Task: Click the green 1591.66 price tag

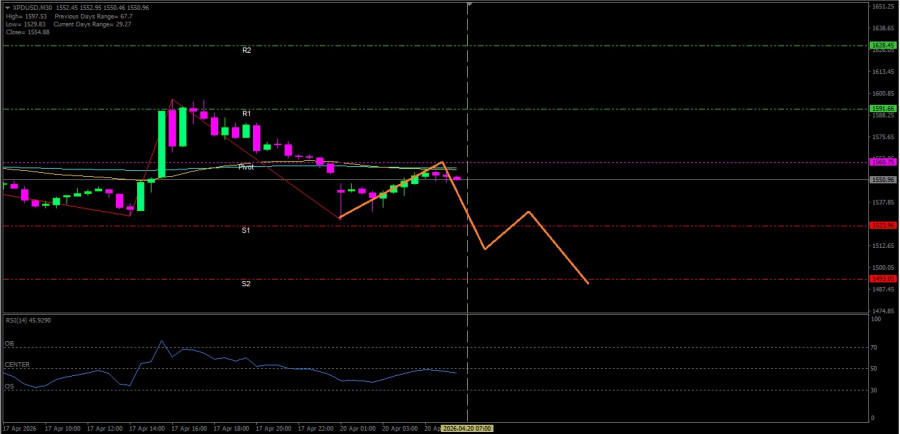Action: [881, 108]
